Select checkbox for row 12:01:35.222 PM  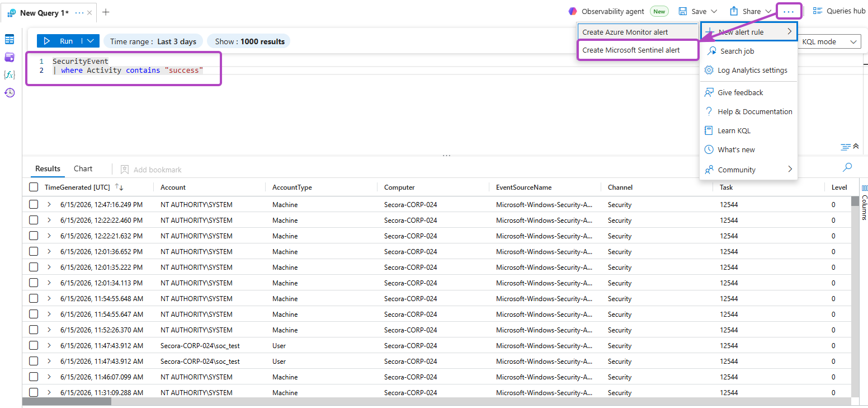point(34,268)
